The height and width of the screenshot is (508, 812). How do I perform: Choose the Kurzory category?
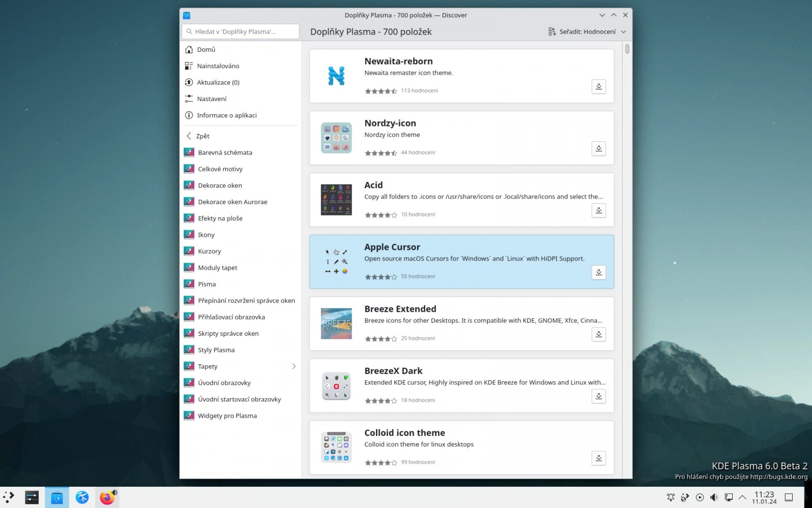241,251
